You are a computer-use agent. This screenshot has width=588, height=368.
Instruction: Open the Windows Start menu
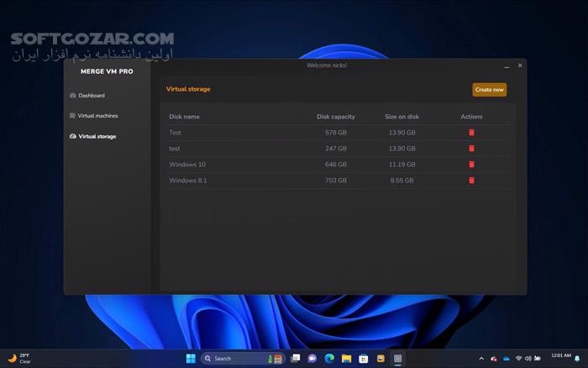coord(191,359)
